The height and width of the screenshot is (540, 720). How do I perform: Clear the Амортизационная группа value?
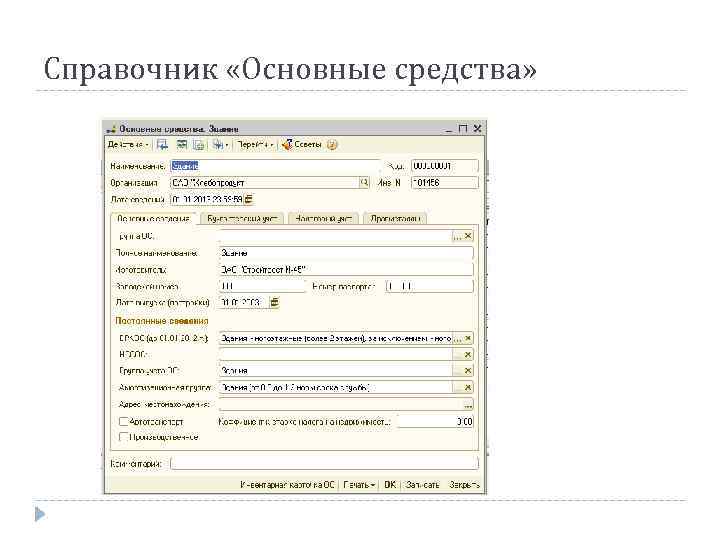[468, 388]
